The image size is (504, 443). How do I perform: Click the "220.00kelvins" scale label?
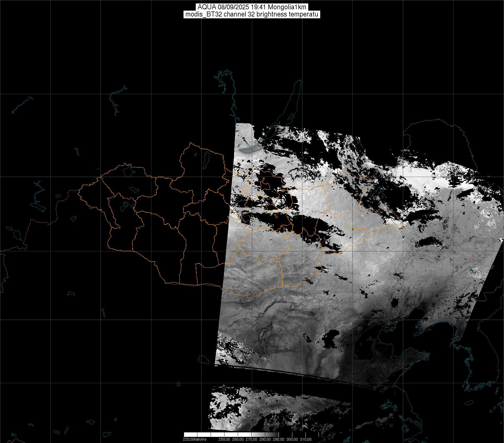[194, 439]
